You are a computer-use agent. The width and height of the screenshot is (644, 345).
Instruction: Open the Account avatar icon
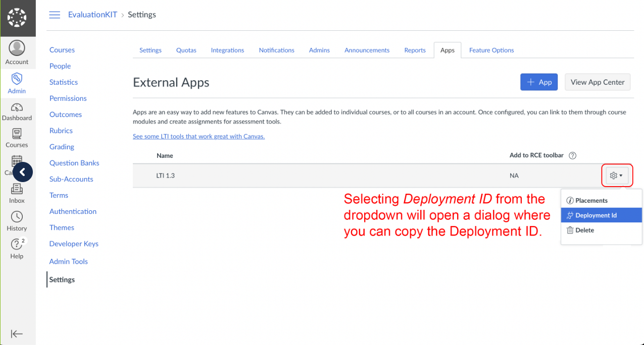17,49
